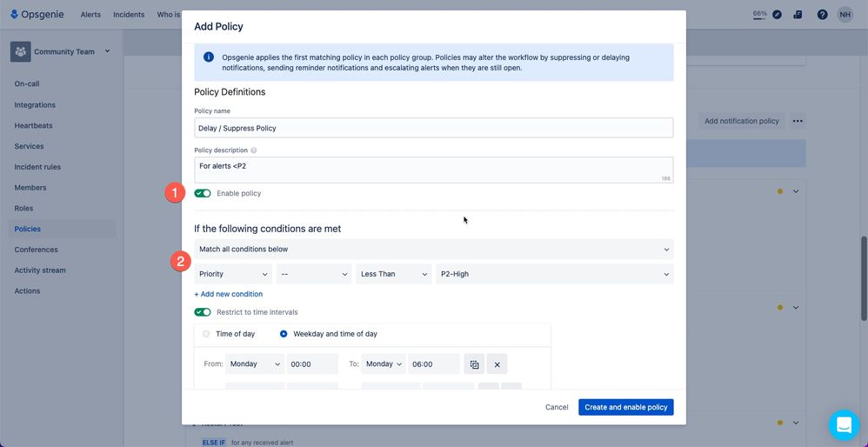This screenshot has height=447, width=868.
Task: Click the page vertical scrollbar
Action: click(x=865, y=277)
